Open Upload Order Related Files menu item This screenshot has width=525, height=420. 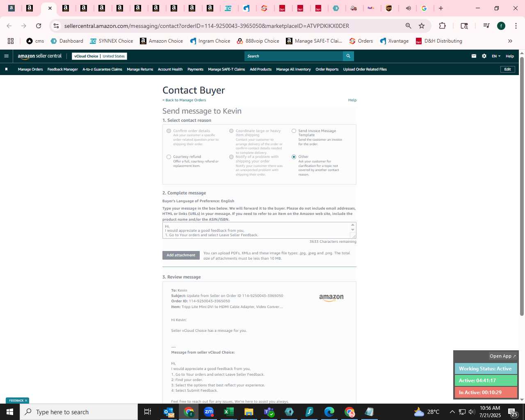365,69
